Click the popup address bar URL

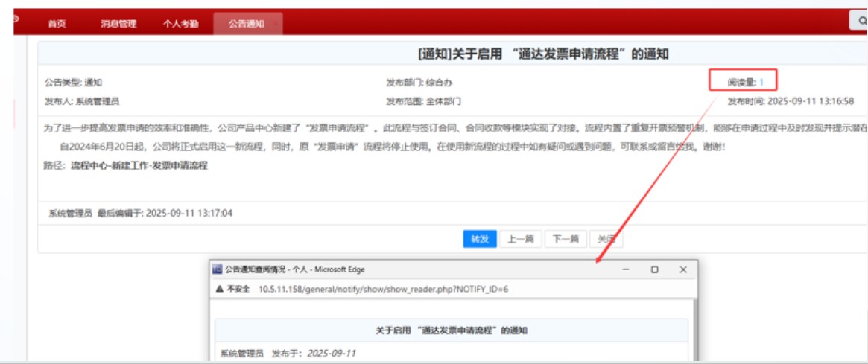383,289
